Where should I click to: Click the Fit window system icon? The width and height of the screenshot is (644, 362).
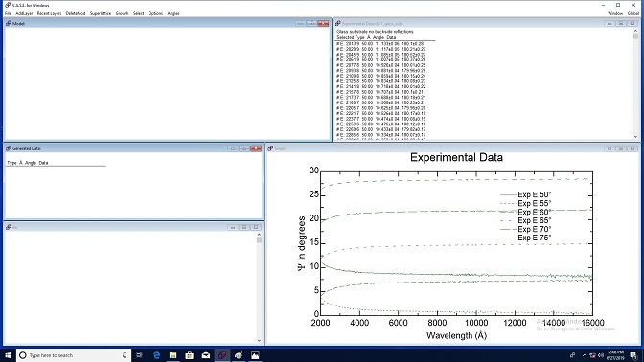[9, 227]
